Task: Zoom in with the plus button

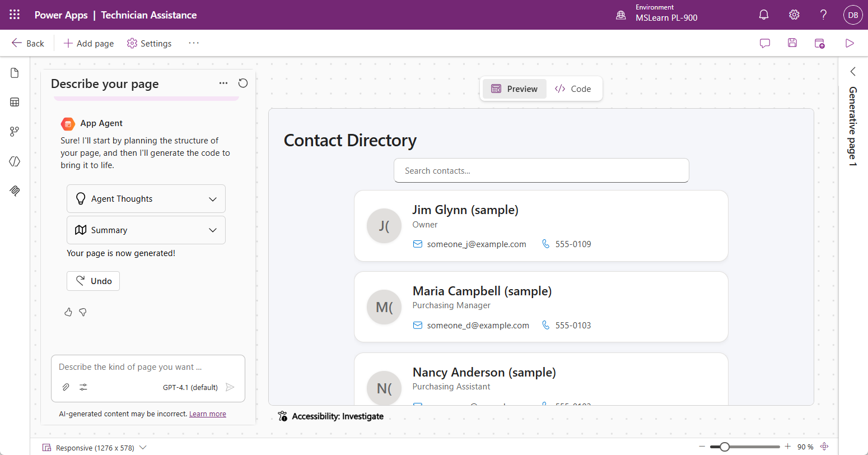Action: tap(787, 447)
